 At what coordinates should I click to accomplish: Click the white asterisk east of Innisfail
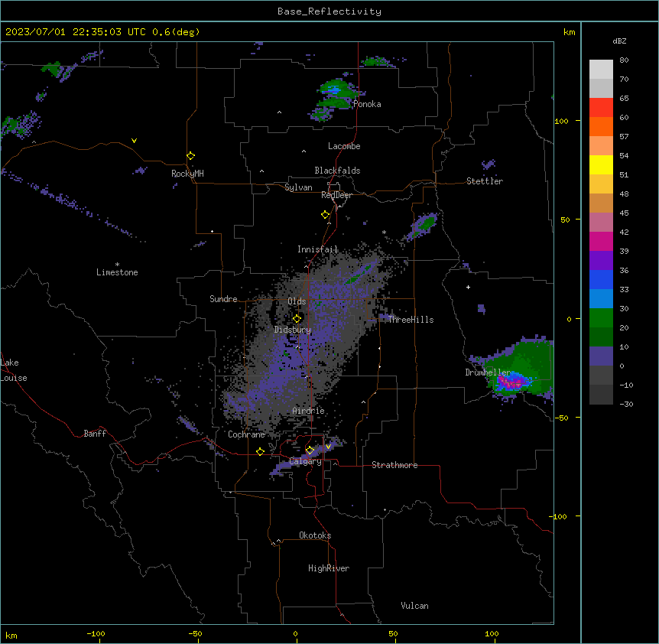click(384, 233)
